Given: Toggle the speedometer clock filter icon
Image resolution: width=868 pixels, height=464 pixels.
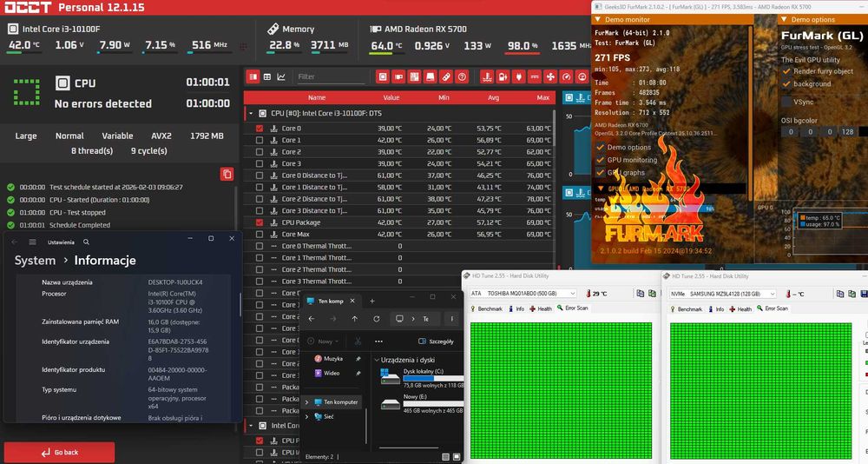Looking at the screenshot, I should coord(566,77).
